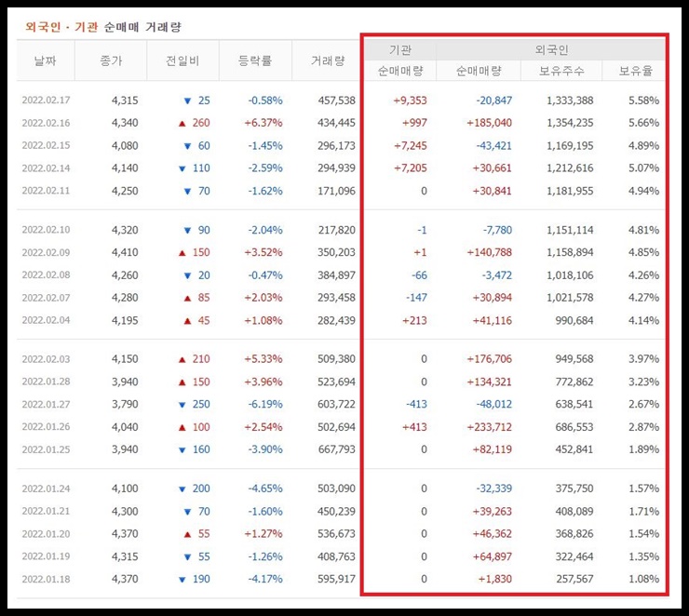Click foreigner net value +140,788
The width and height of the screenshot is (689, 616).
pos(489,252)
